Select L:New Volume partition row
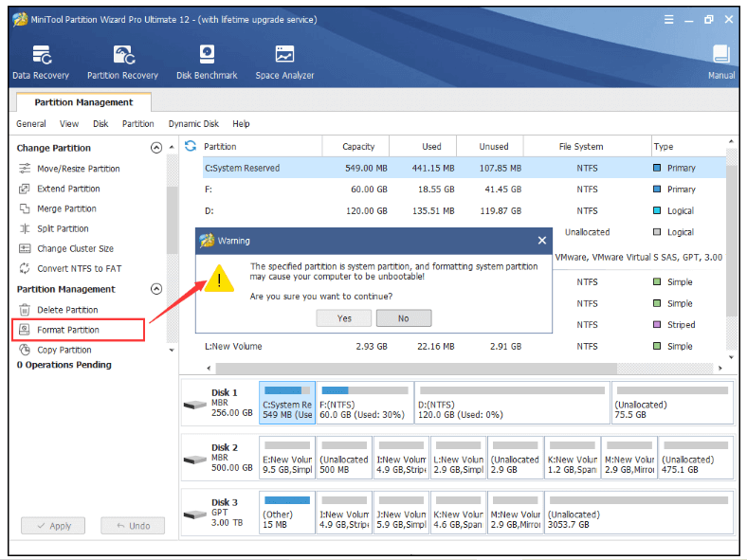The image size is (747, 560). coord(465,346)
